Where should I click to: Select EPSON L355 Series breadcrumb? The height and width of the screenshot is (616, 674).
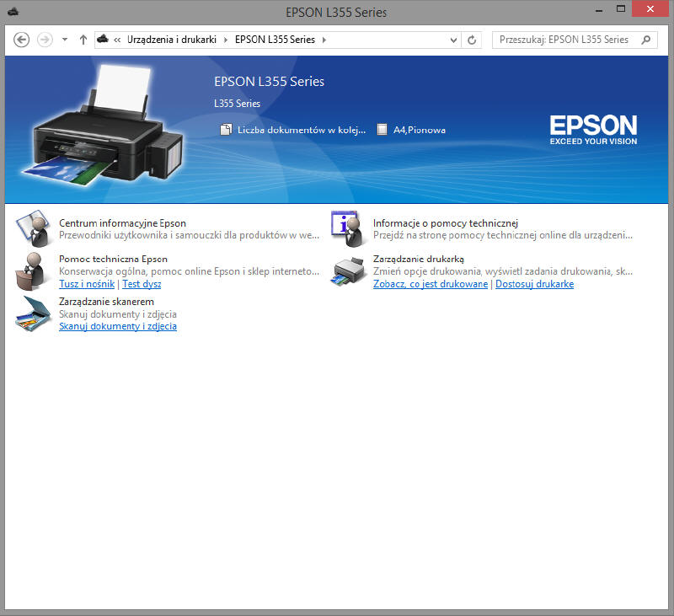(275, 40)
